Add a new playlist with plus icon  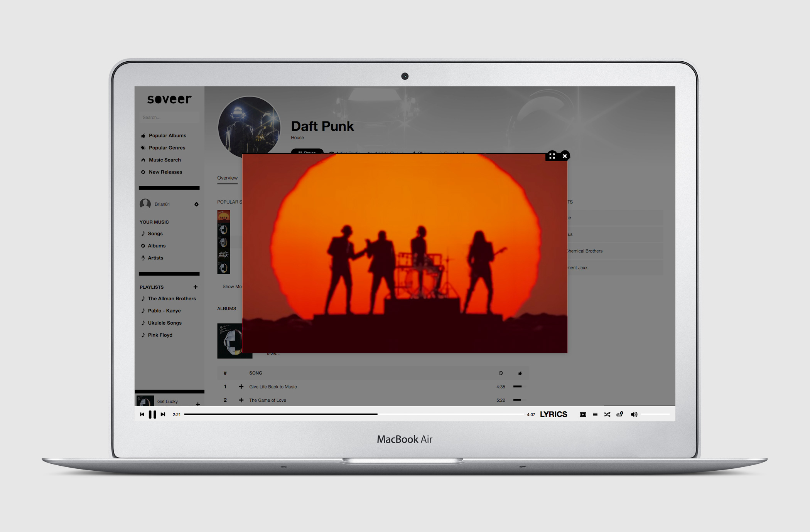pyautogui.click(x=196, y=287)
